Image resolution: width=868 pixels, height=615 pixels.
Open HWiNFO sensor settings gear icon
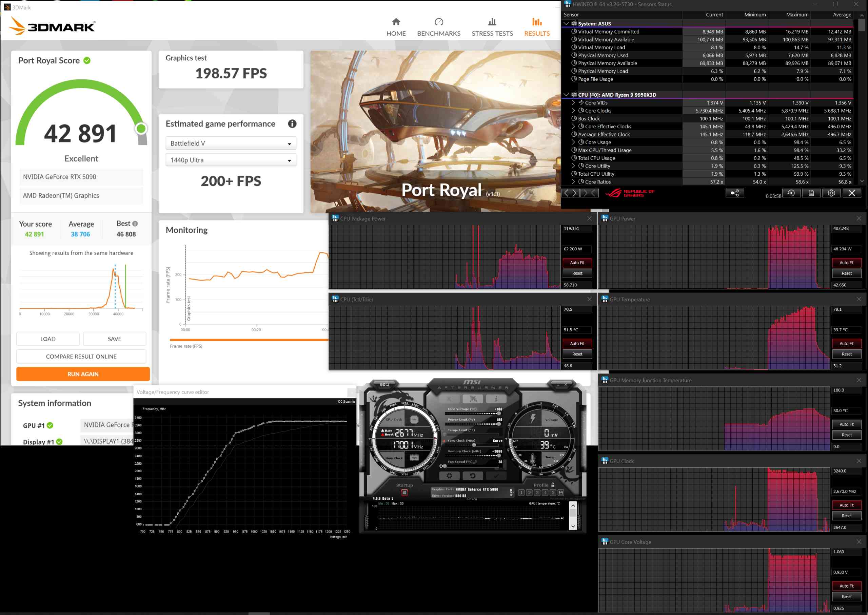pos(832,193)
